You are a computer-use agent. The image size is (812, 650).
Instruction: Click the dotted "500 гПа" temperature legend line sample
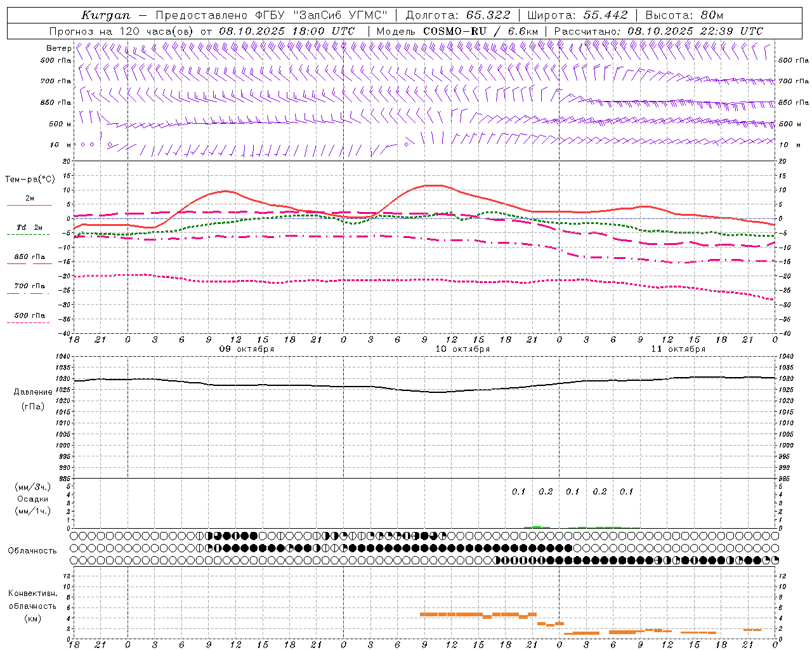pos(29,323)
